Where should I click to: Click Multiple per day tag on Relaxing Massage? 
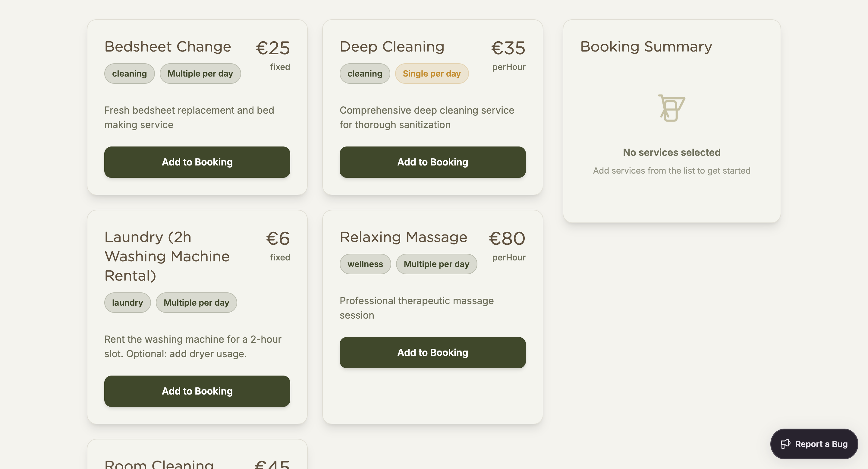(x=436, y=264)
